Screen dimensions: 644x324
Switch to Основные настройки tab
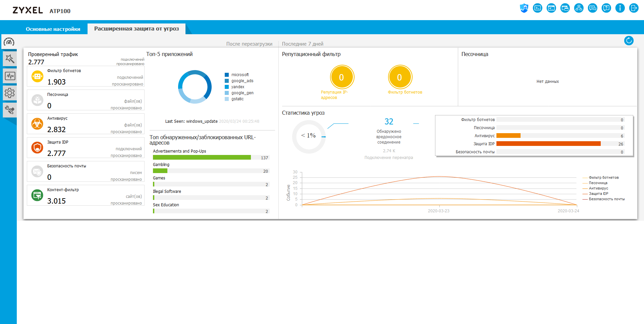coord(53,29)
